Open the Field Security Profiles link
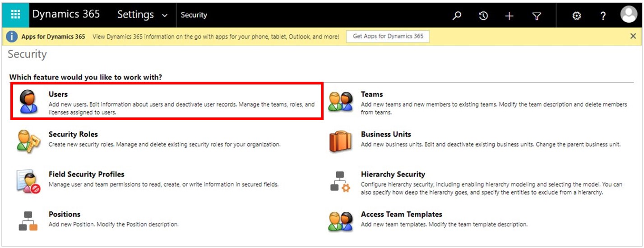The width and height of the screenshot is (644, 248). coord(87,174)
